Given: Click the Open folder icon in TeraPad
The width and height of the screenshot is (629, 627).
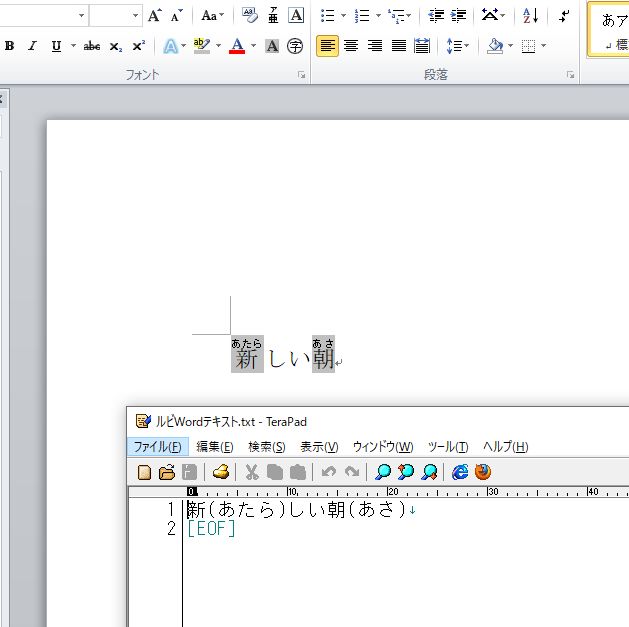Looking at the screenshot, I should [167, 472].
